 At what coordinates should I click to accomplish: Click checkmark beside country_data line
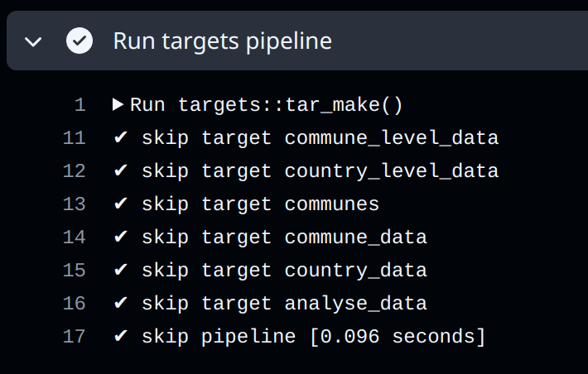point(120,270)
